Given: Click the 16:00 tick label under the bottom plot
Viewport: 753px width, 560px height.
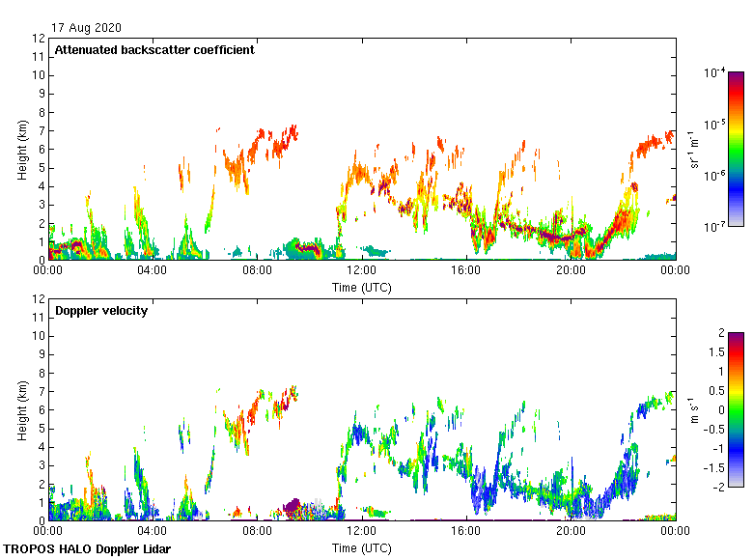Looking at the screenshot, I should [466, 532].
